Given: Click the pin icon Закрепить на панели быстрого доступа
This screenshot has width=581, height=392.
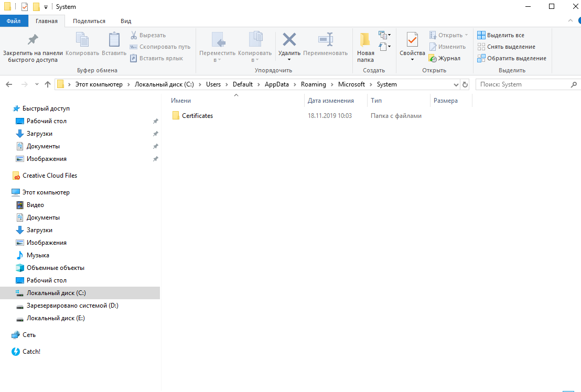Looking at the screenshot, I should [x=33, y=40].
